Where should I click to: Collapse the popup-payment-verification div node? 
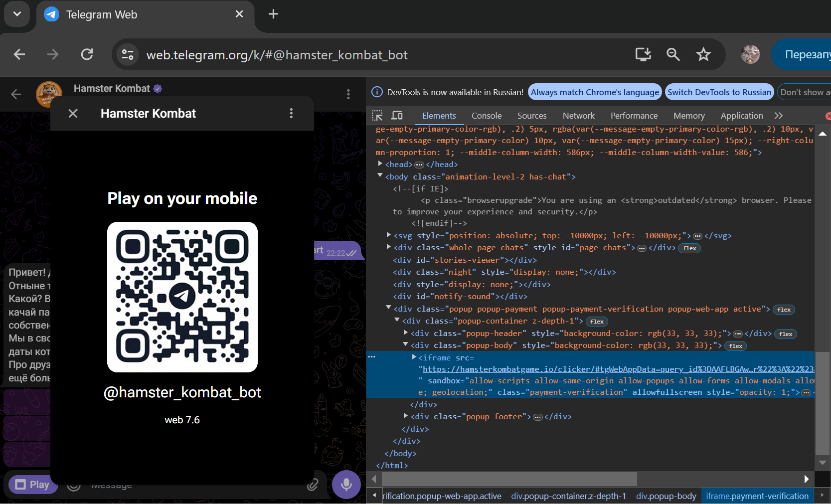[389, 308]
